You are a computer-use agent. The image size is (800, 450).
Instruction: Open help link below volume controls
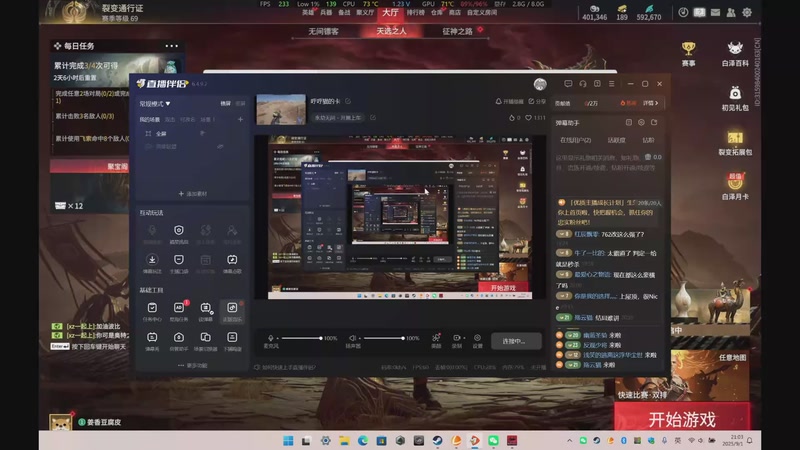(285, 367)
